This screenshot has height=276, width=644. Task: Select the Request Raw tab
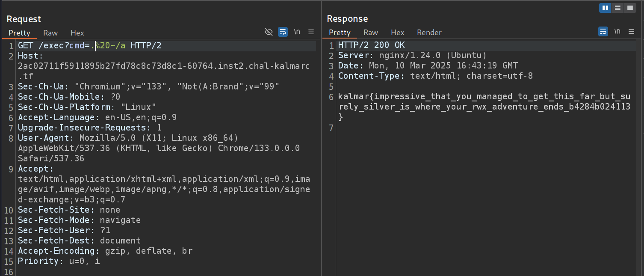point(50,33)
